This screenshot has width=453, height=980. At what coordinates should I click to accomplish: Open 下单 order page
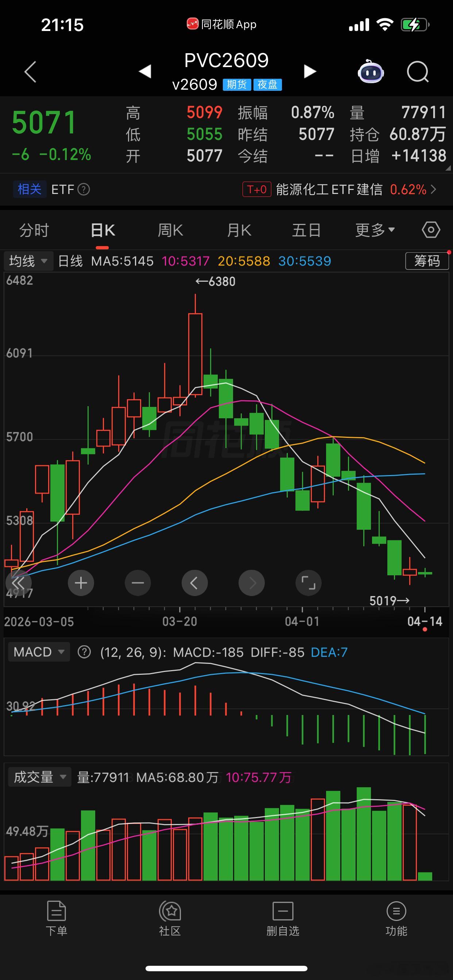(56, 918)
